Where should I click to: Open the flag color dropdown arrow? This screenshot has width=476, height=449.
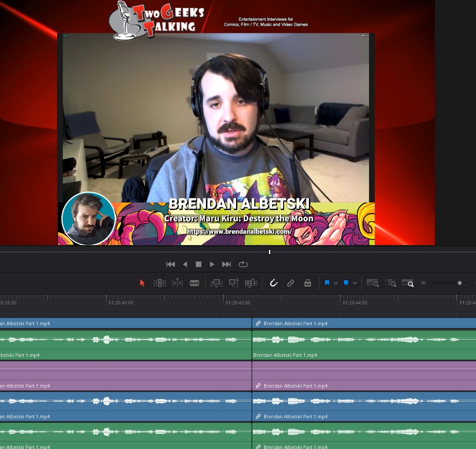coord(336,283)
